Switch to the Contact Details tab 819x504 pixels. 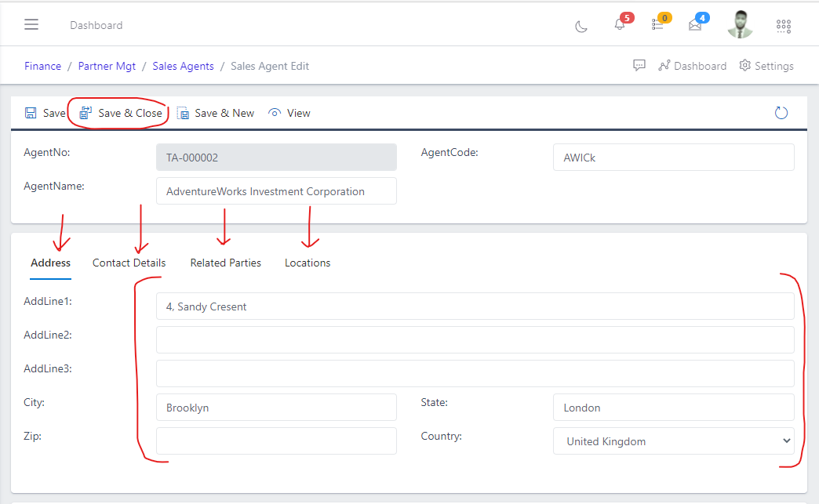[129, 263]
